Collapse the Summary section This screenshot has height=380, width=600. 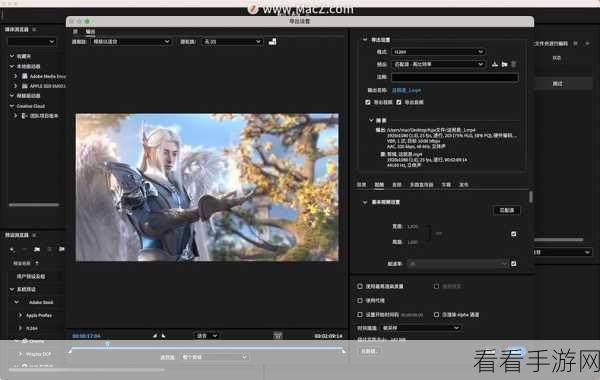point(371,120)
